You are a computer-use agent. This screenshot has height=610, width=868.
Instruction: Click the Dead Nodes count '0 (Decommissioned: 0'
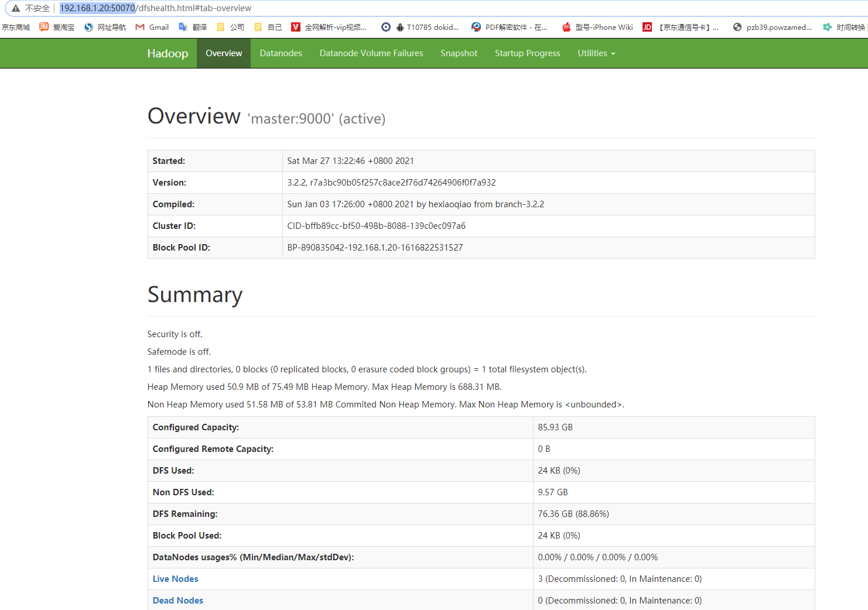[620, 601]
